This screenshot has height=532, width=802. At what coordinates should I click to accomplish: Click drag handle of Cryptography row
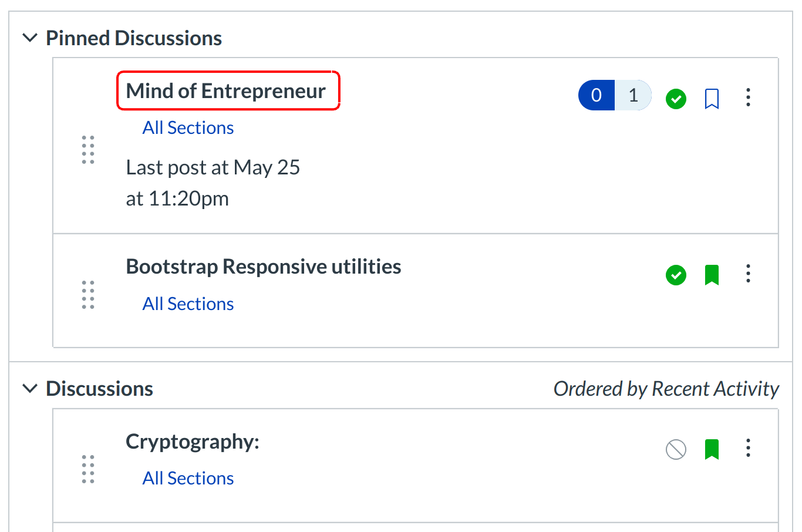(x=88, y=469)
